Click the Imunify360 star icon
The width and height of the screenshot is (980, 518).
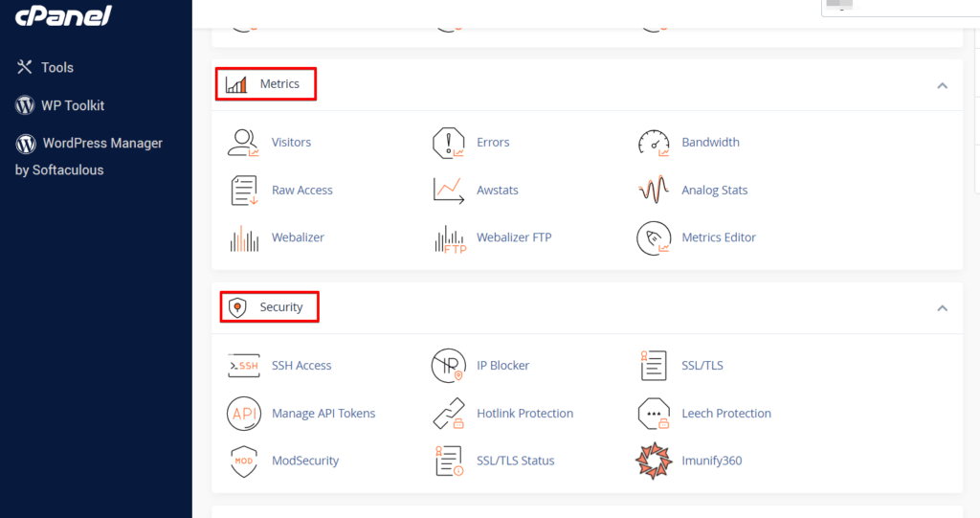tap(654, 462)
